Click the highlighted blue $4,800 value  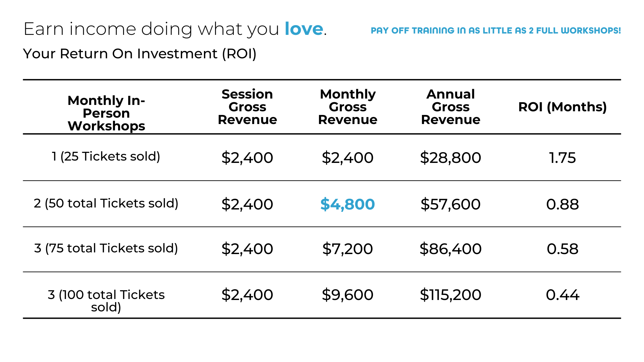pos(347,204)
